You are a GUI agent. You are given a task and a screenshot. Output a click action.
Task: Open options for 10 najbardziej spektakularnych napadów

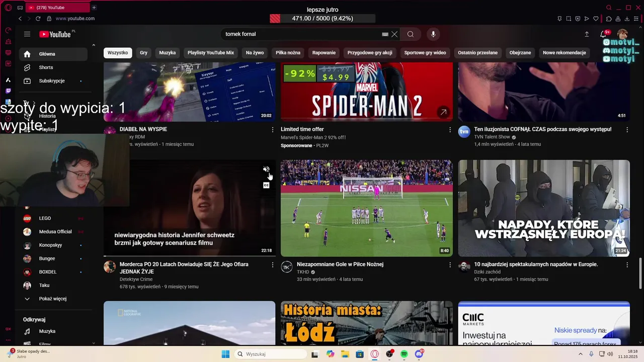627,265
